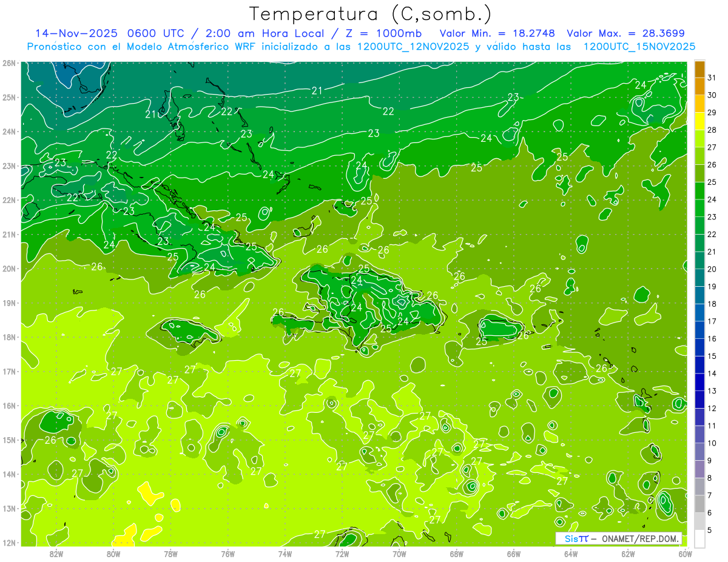This screenshot has width=728, height=562.
Task: Click longitude axis label 80W
Action: click(113, 554)
